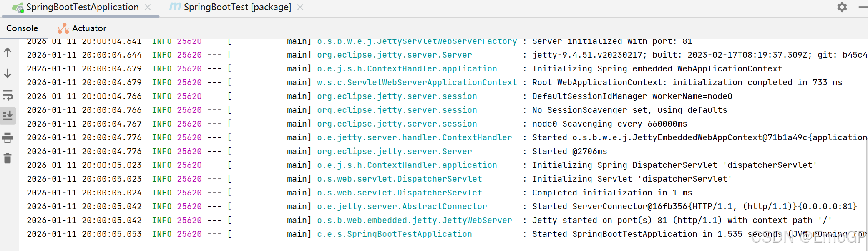The image size is (868, 251).
Task: Clear all console output with trash icon
Action: [x=8, y=158]
